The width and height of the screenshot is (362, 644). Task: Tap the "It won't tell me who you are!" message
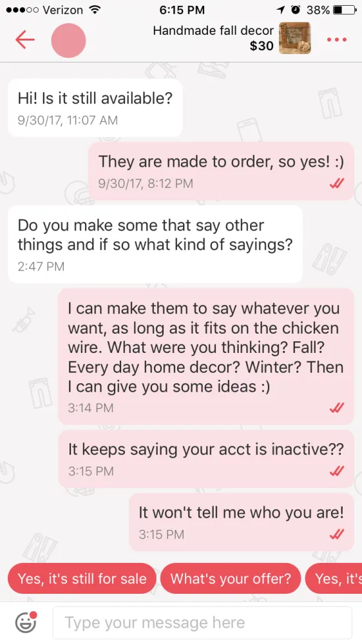(241, 522)
